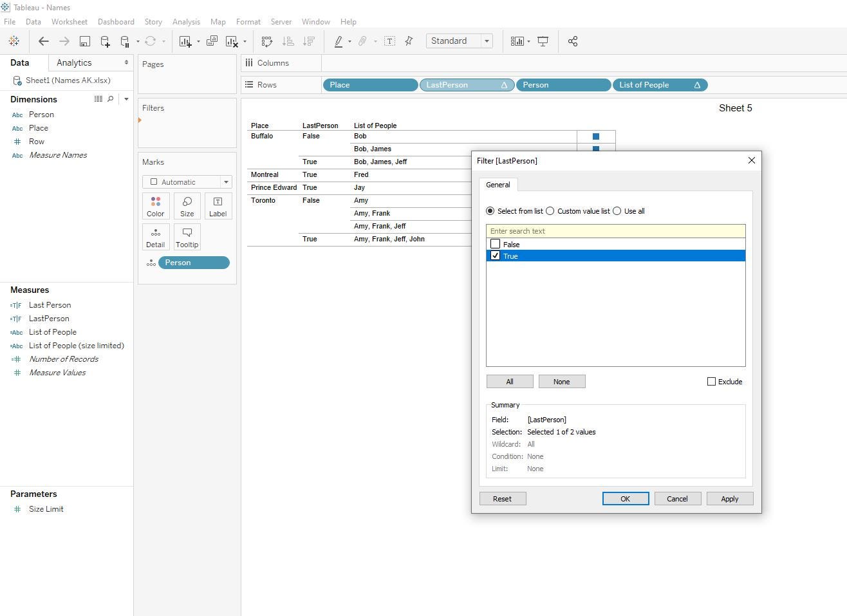The height and width of the screenshot is (616, 847).
Task: Sort the view ascending from the toolbar
Action: 288,41
